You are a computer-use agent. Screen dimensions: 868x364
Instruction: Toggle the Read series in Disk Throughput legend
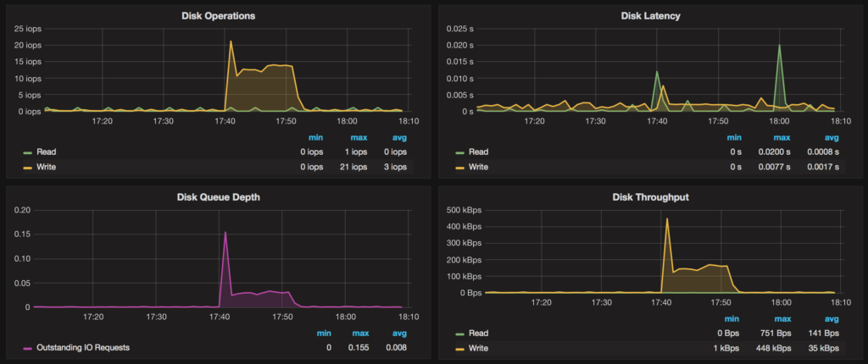[x=478, y=334]
